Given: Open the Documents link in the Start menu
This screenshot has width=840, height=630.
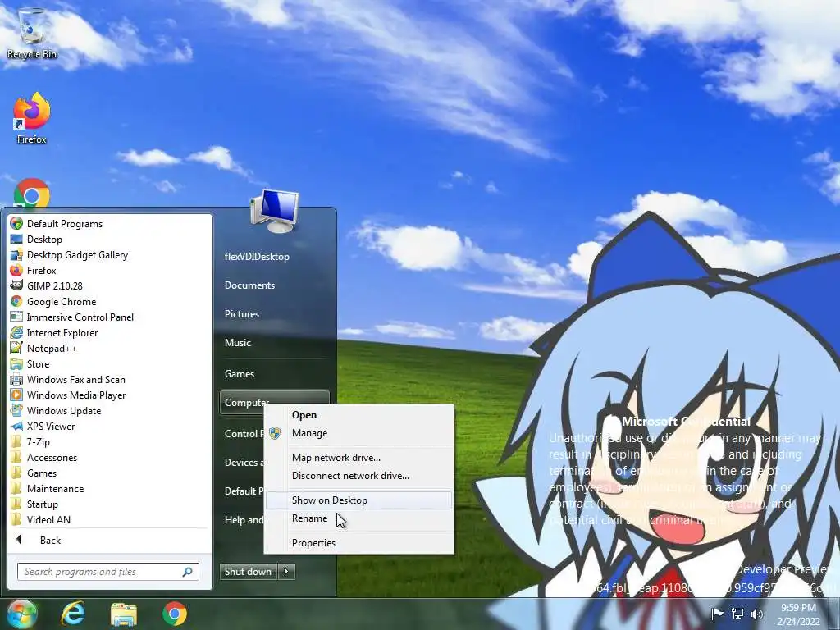Looking at the screenshot, I should coord(249,285).
